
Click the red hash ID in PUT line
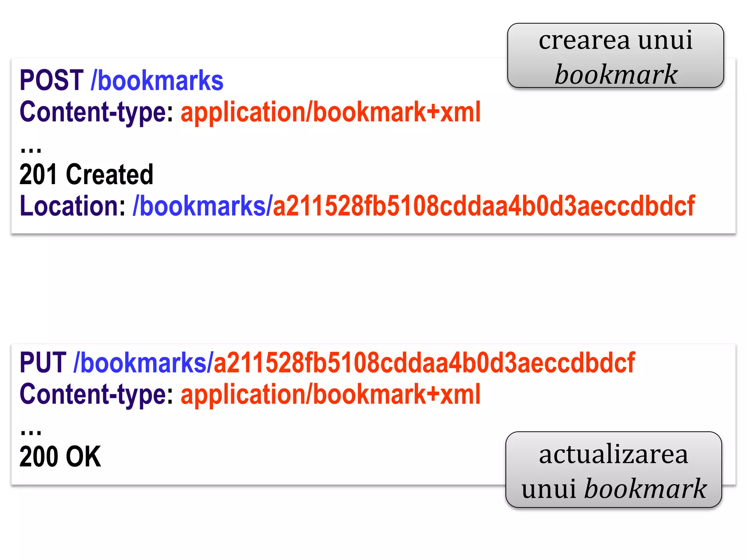424,363
